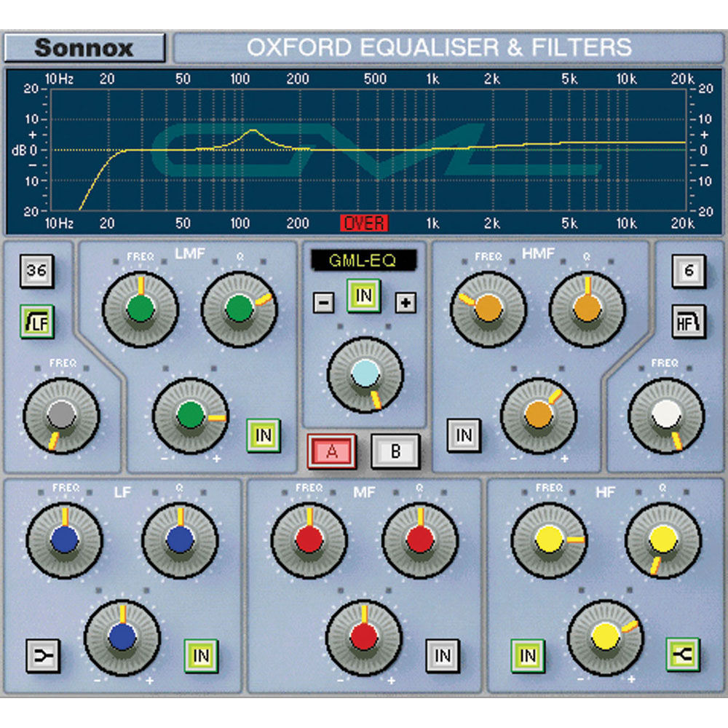The width and height of the screenshot is (728, 728).
Task: Click the HF gain yellow knob
Action: [x=606, y=638]
